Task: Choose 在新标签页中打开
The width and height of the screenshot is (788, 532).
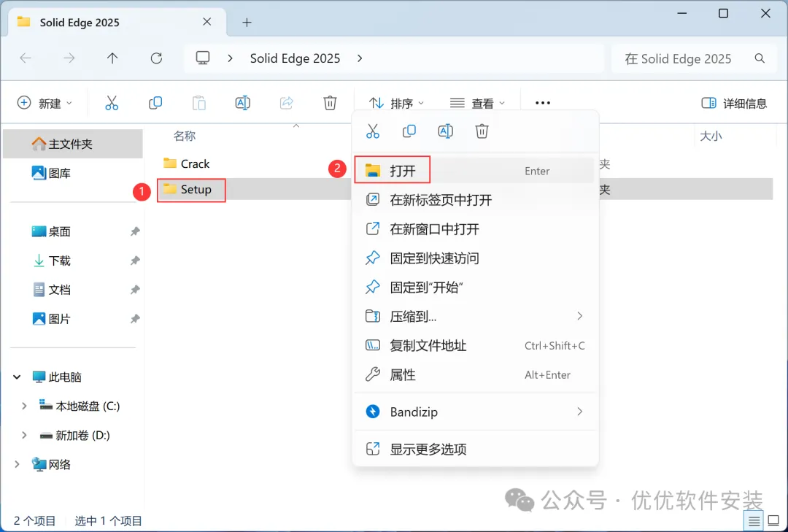Action: pyautogui.click(x=475, y=200)
